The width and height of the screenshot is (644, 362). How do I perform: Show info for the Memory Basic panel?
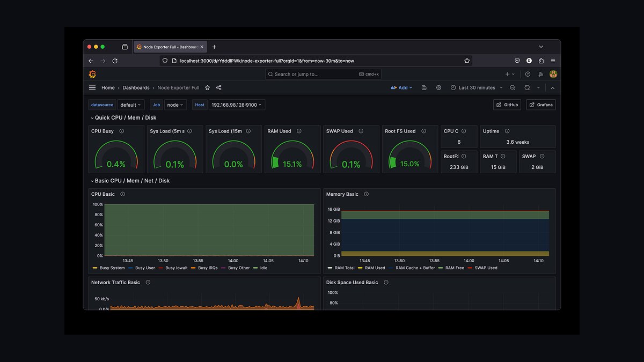[x=366, y=194]
